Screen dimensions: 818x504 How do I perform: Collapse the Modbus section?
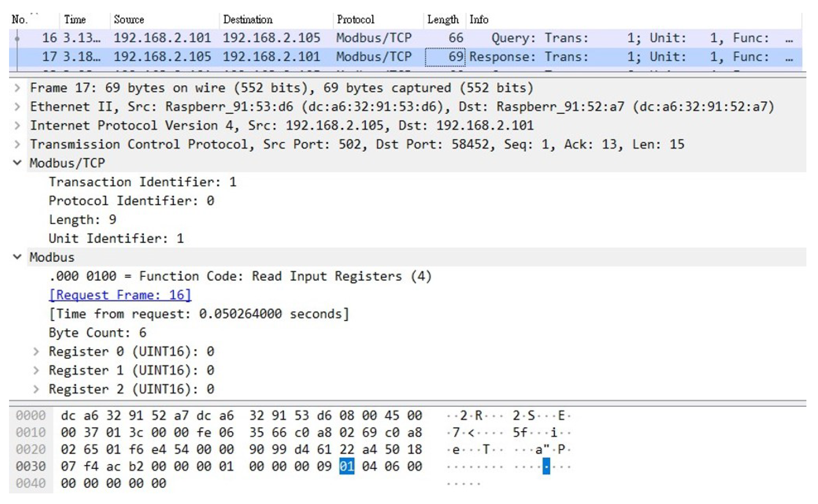[x=17, y=257]
